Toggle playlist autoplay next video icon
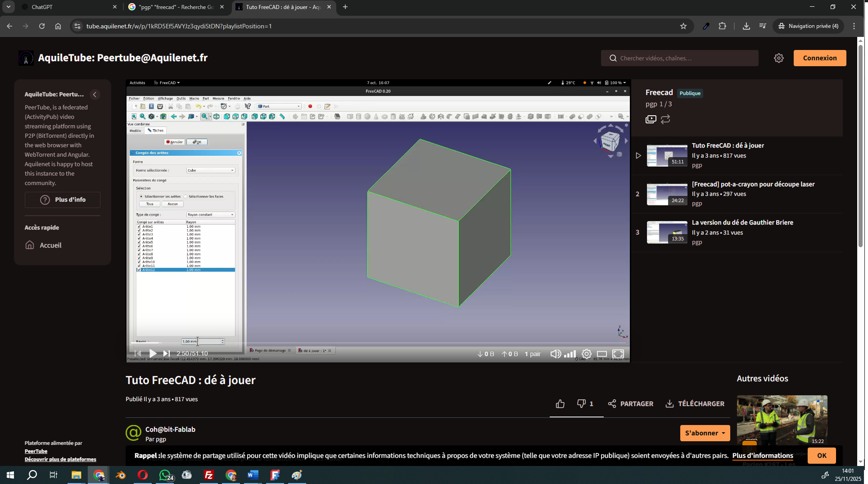This screenshot has height=484, width=868. coord(651,119)
